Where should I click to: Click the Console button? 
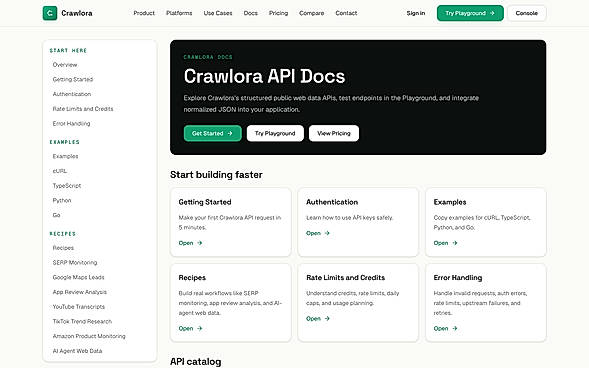[527, 13]
